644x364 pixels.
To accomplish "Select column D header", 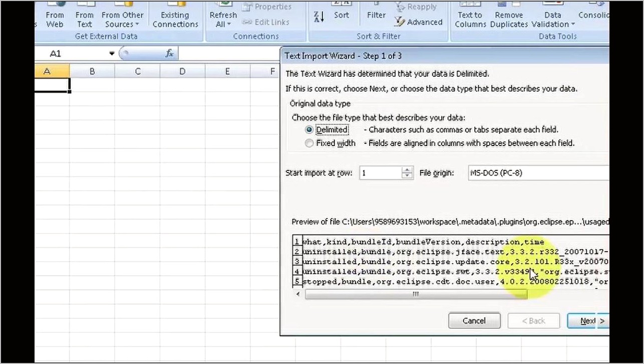I will [182, 72].
